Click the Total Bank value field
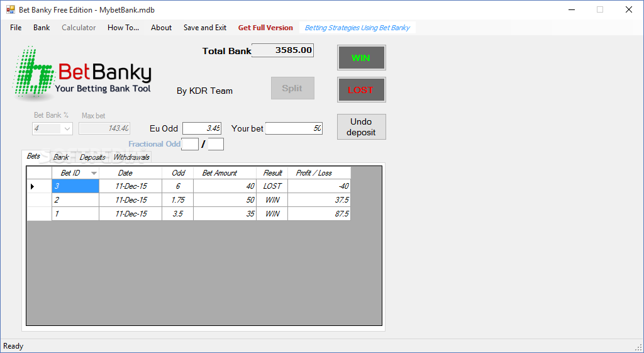644x353 pixels. click(282, 50)
